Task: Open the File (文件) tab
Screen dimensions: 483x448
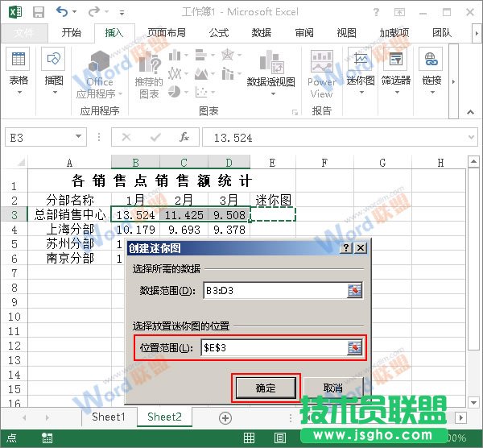Action: pyautogui.click(x=23, y=32)
